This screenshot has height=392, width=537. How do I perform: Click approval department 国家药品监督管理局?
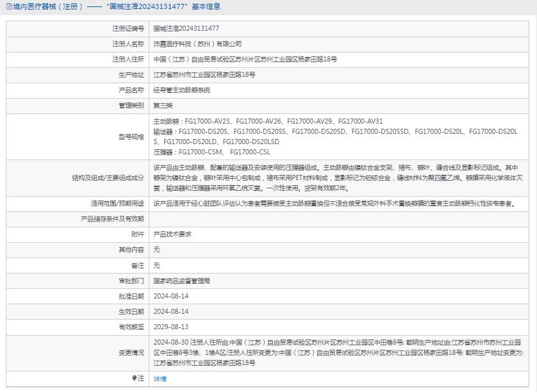tap(181, 281)
